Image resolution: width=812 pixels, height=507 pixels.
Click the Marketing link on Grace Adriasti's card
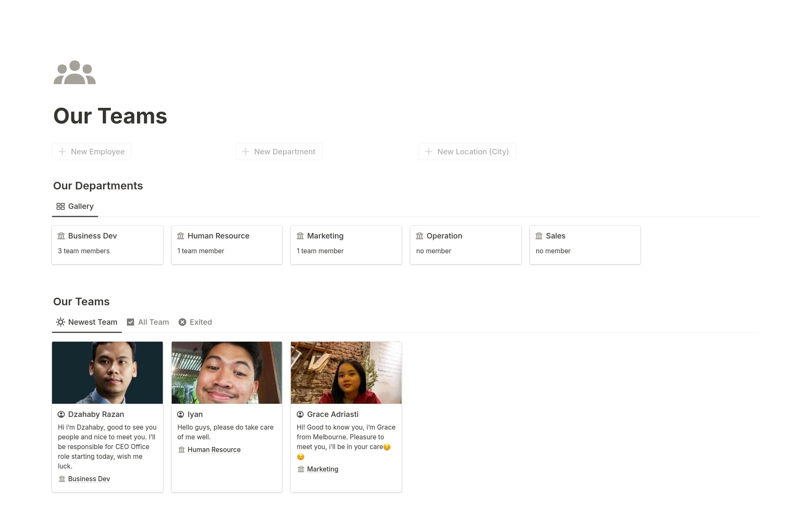(x=322, y=469)
